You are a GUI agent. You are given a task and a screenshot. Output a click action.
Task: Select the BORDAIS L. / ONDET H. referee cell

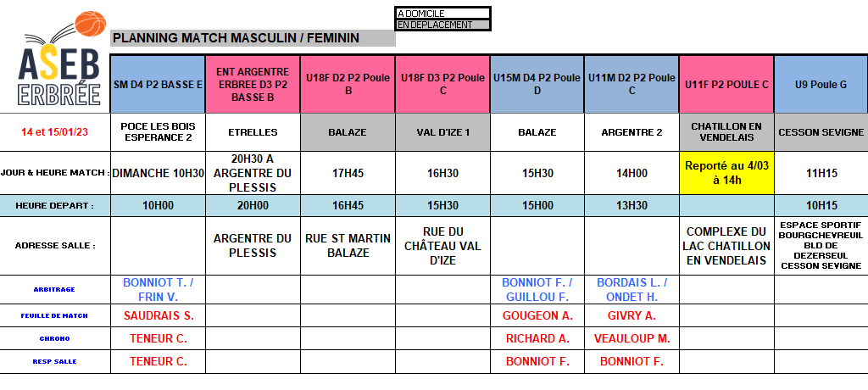click(x=632, y=289)
